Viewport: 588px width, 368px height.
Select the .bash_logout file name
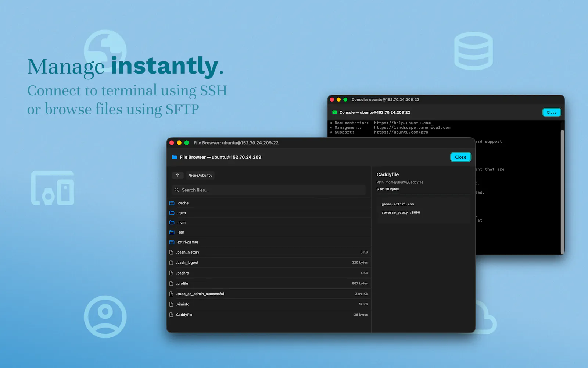tap(187, 262)
